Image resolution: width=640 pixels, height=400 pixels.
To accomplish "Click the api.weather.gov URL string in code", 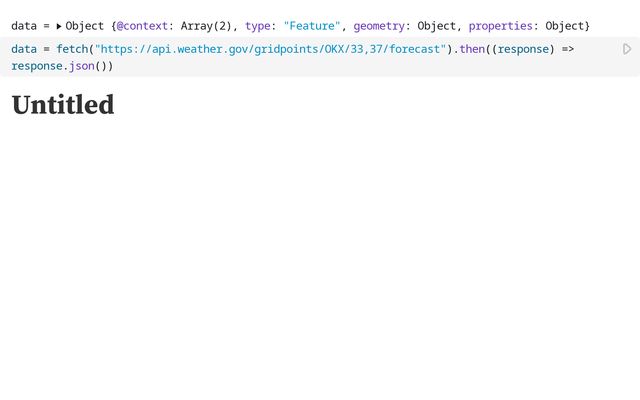I will [270, 49].
